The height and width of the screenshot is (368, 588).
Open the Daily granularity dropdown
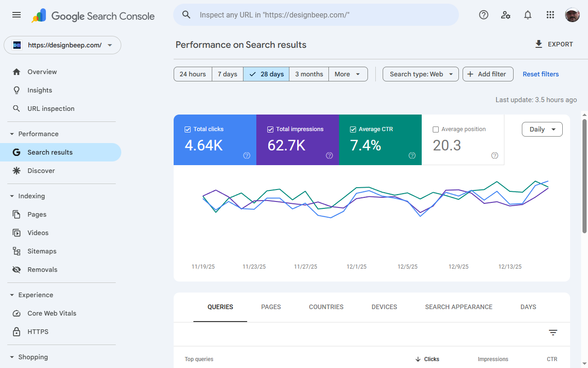(x=542, y=129)
